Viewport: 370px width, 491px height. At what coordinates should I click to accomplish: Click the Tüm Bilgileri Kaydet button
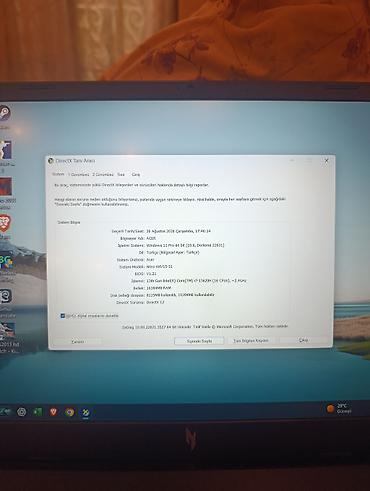[251, 341]
